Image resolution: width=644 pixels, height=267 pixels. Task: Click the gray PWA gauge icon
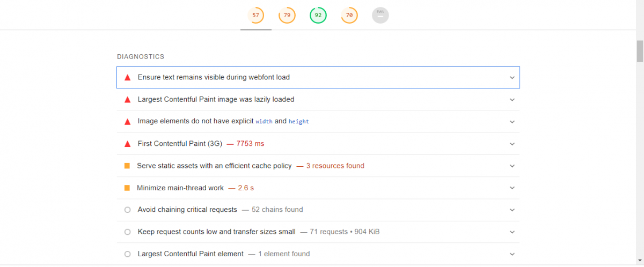pyautogui.click(x=380, y=16)
